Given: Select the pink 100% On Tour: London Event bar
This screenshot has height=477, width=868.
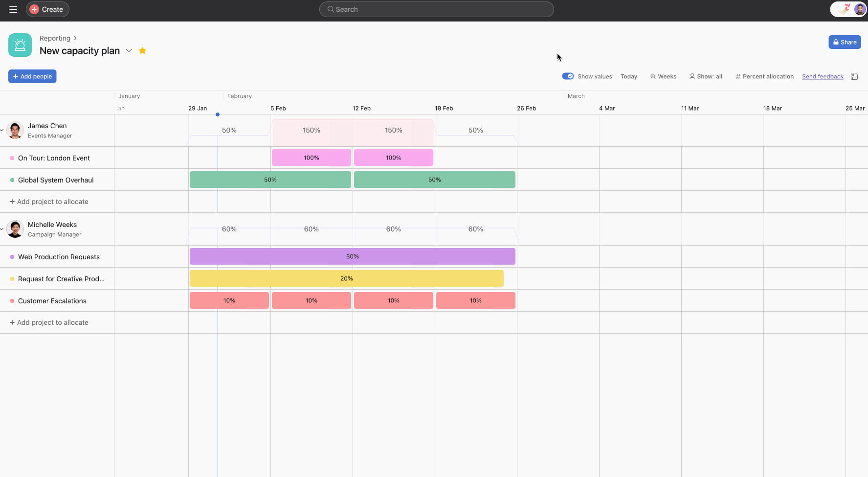Looking at the screenshot, I should pyautogui.click(x=311, y=158).
